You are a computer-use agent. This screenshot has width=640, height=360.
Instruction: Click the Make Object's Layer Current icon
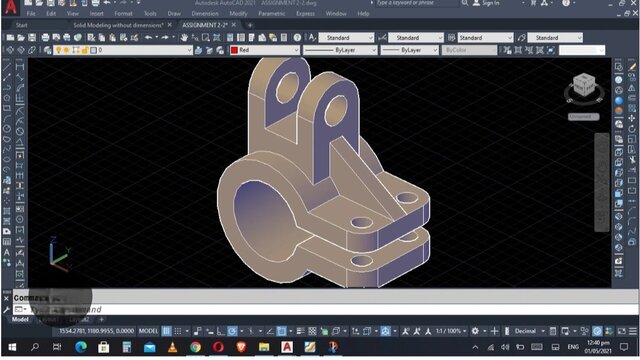click(x=199, y=50)
